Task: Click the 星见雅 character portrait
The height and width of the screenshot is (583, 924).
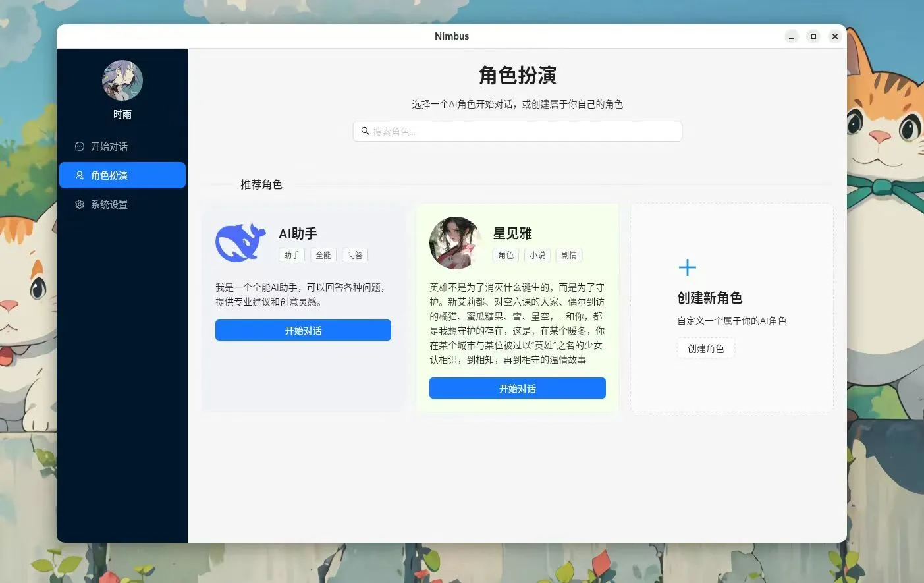Action: point(455,242)
